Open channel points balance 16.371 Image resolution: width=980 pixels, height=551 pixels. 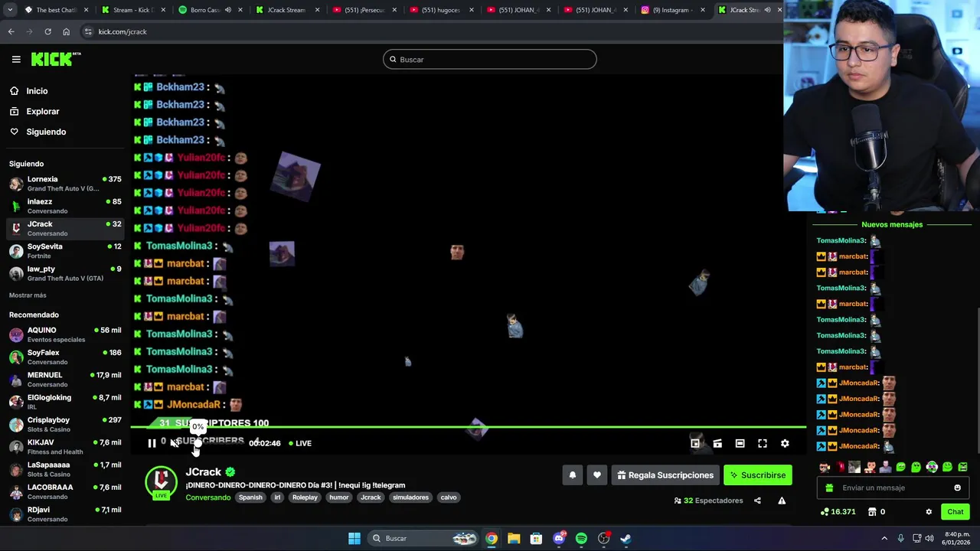[838, 512]
